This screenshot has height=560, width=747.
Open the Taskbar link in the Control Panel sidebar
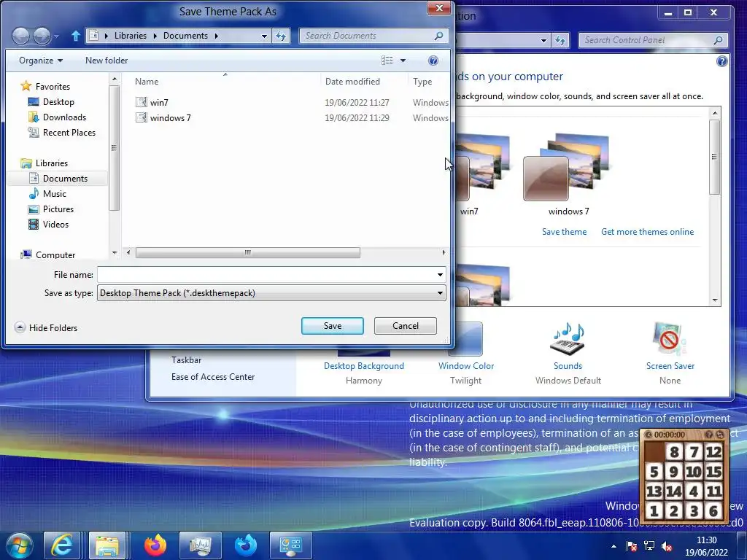[x=186, y=360]
